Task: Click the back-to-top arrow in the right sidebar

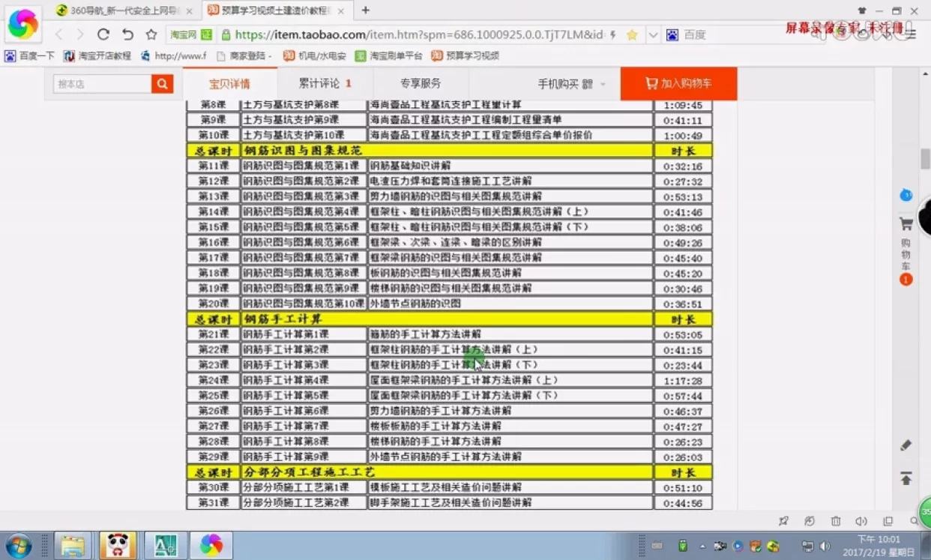Action: [x=906, y=478]
